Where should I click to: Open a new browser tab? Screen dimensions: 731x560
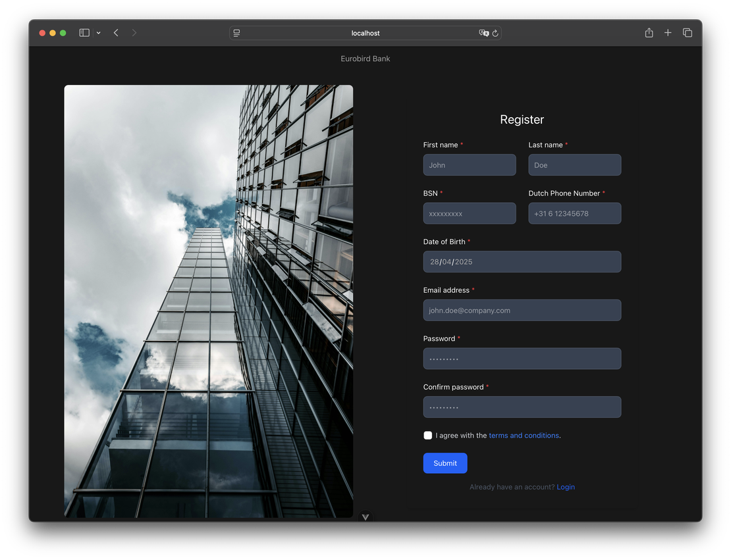(668, 32)
